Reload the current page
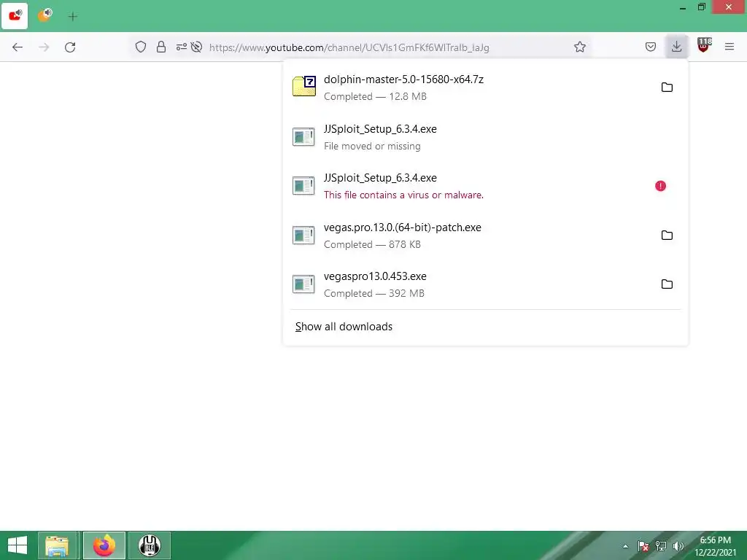 [x=70, y=47]
